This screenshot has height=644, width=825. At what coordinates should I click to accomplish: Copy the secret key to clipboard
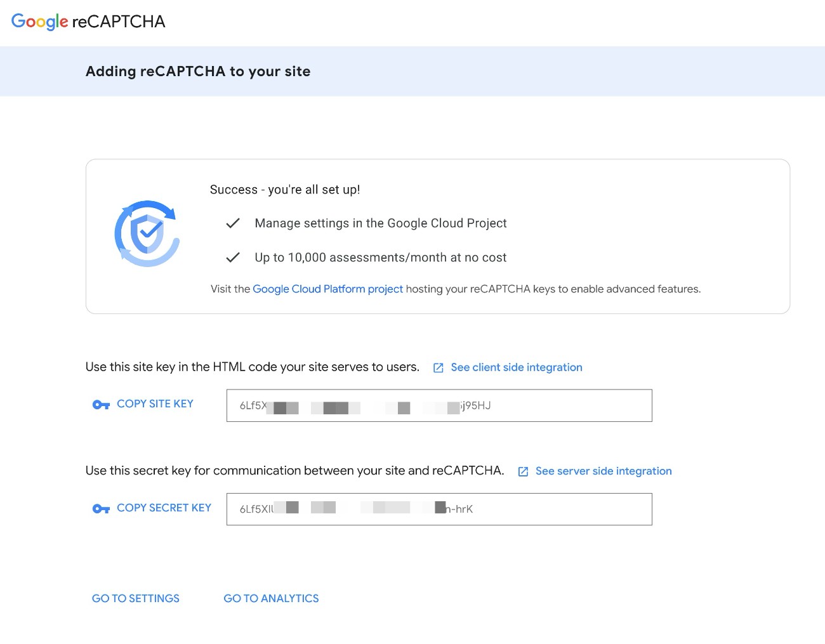[164, 508]
